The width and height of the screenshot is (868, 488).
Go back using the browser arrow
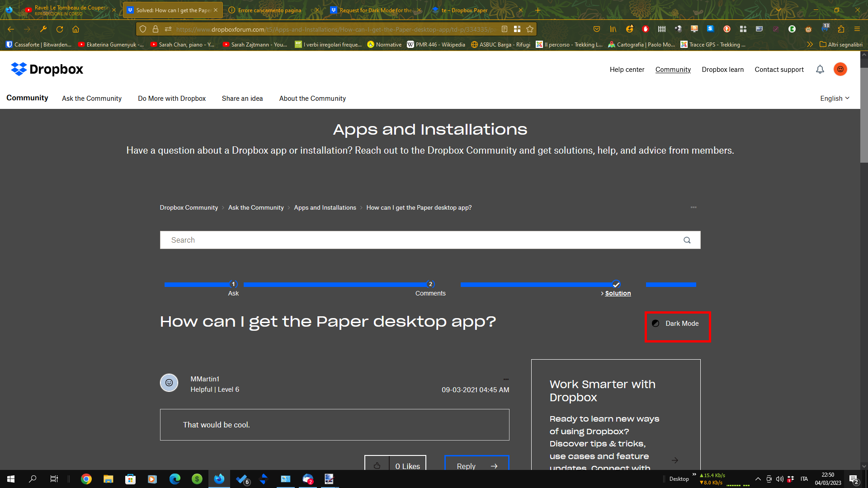(x=11, y=29)
